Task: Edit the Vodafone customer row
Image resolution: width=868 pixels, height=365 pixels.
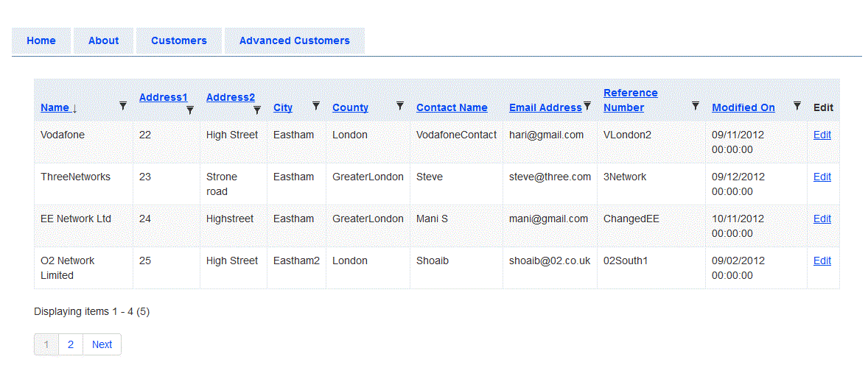Action: pyautogui.click(x=822, y=135)
